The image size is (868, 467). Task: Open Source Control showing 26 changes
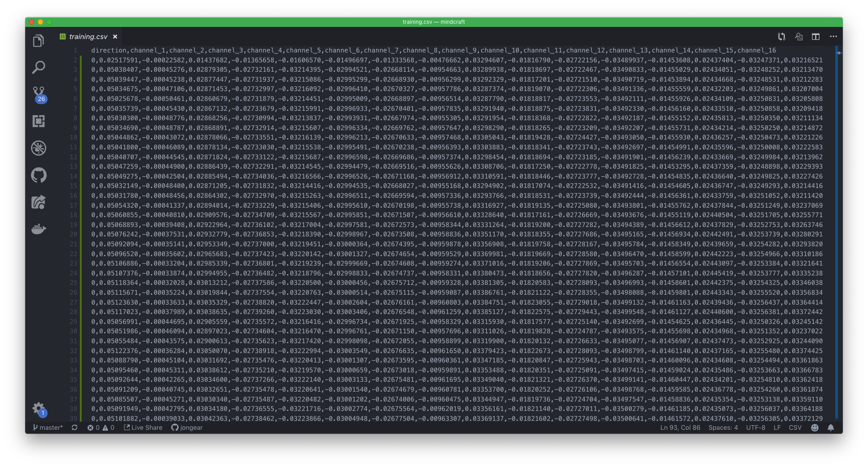39,94
